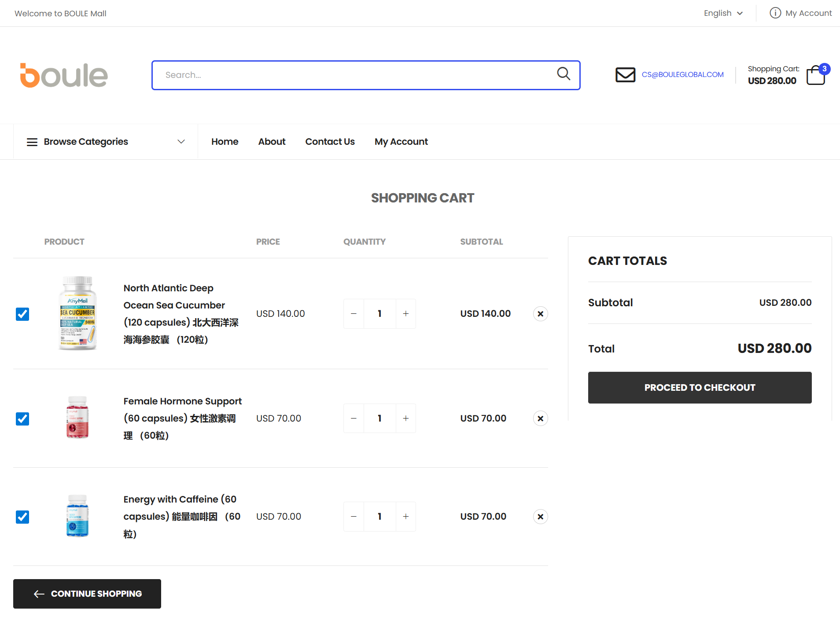Expand the Browse Categories menu

click(x=106, y=142)
